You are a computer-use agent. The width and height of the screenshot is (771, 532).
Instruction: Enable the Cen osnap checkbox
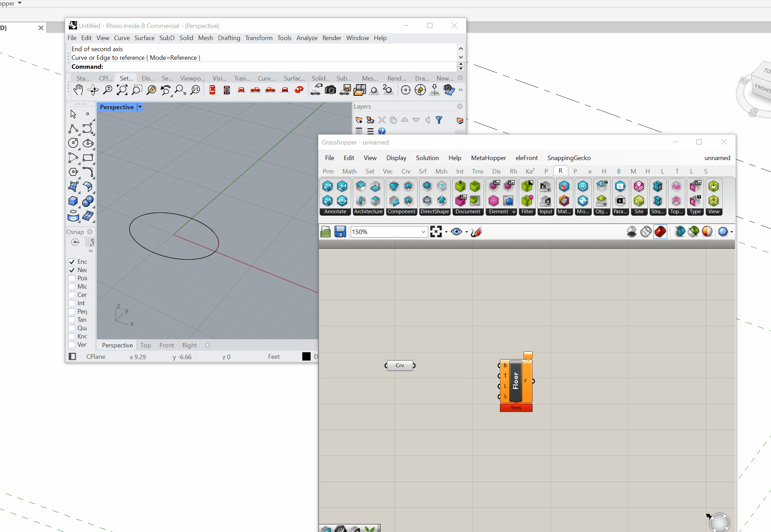[72, 295]
